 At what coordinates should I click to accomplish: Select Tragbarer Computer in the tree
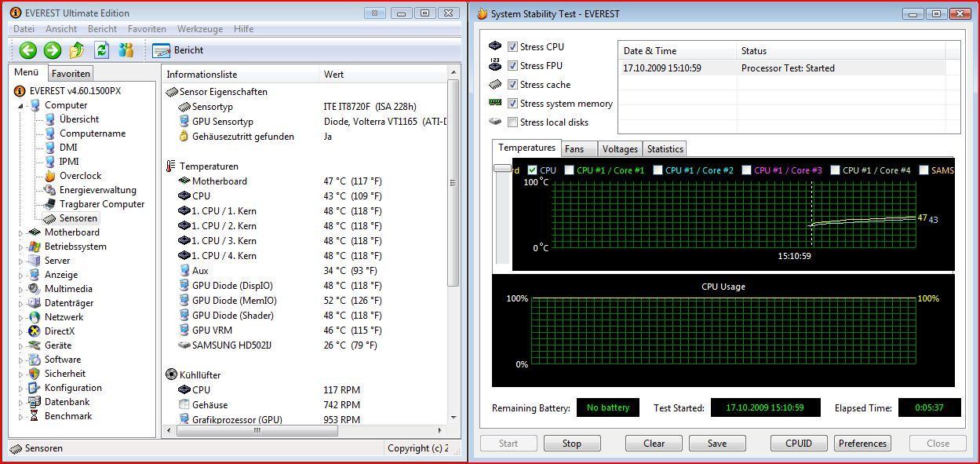[x=102, y=204]
